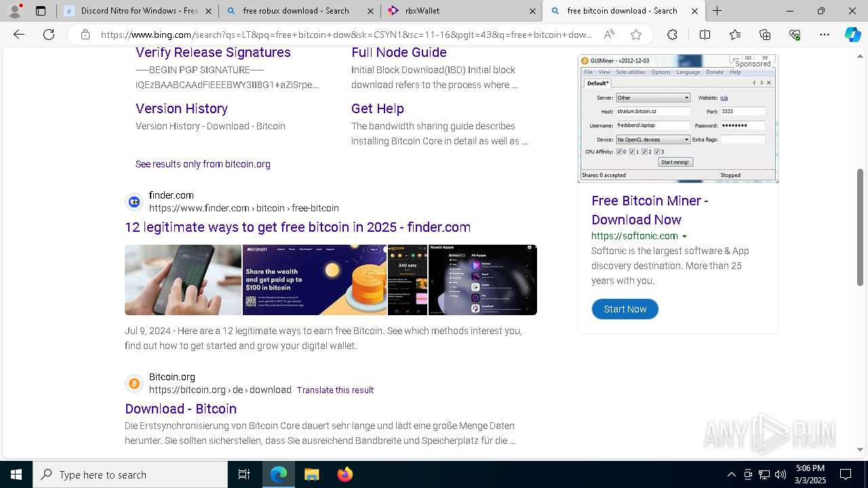Viewport: 868px width, 488px height.
Task: Open the tab actions menu icon
Action: tap(41, 11)
